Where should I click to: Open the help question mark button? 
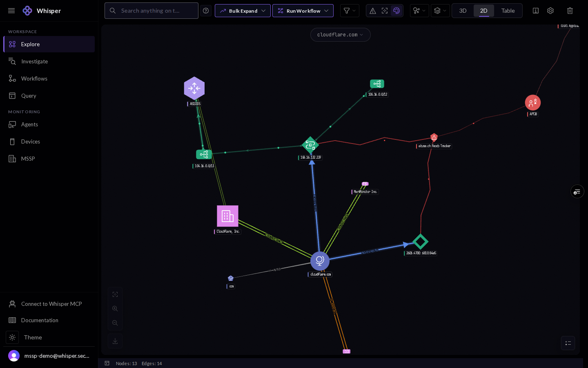[206, 11]
